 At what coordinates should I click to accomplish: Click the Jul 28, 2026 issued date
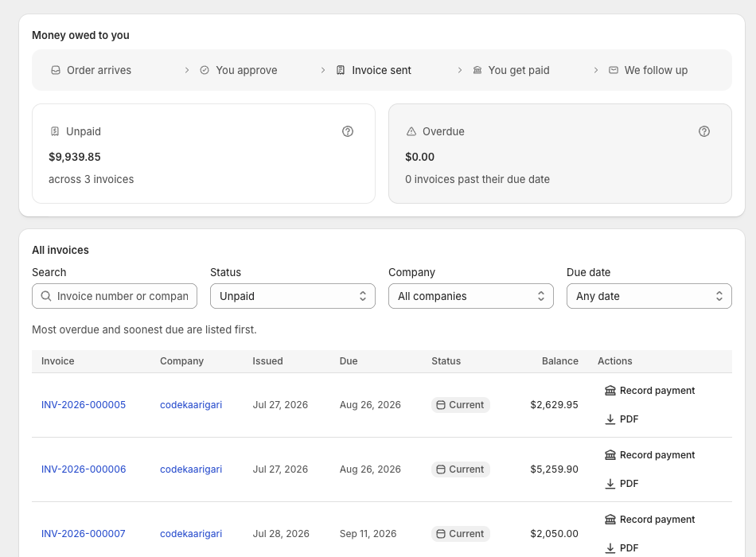[x=281, y=534]
